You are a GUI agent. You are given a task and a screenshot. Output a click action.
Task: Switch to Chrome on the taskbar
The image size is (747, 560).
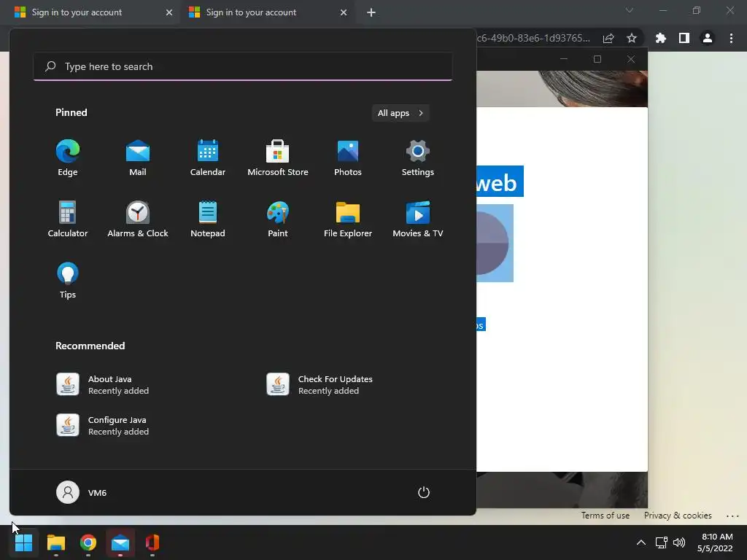coord(88,542)
